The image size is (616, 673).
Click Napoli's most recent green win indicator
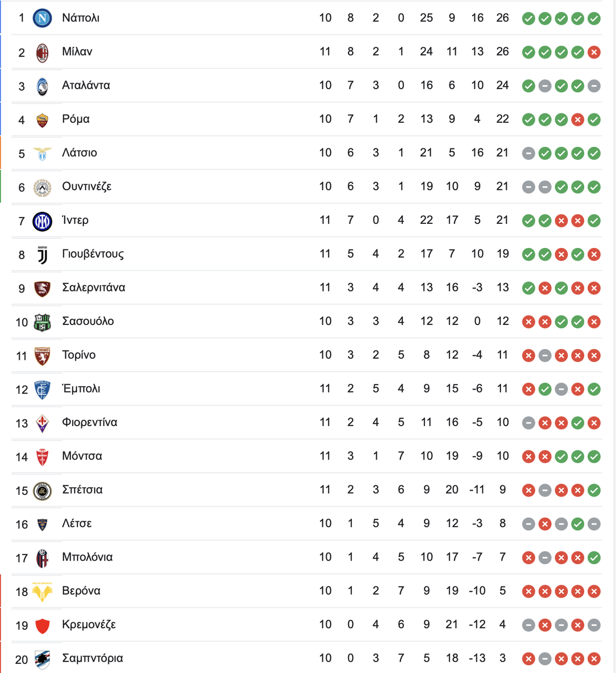(x=594, y=19)
